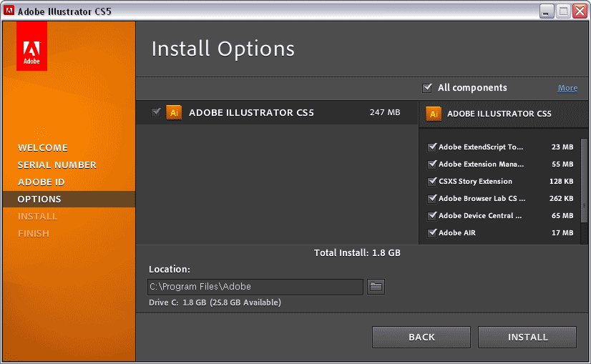Click the 262 KB size of Browser Lab
The height and width of the screenshot is (364, 591).
click(x=561, y=199)
